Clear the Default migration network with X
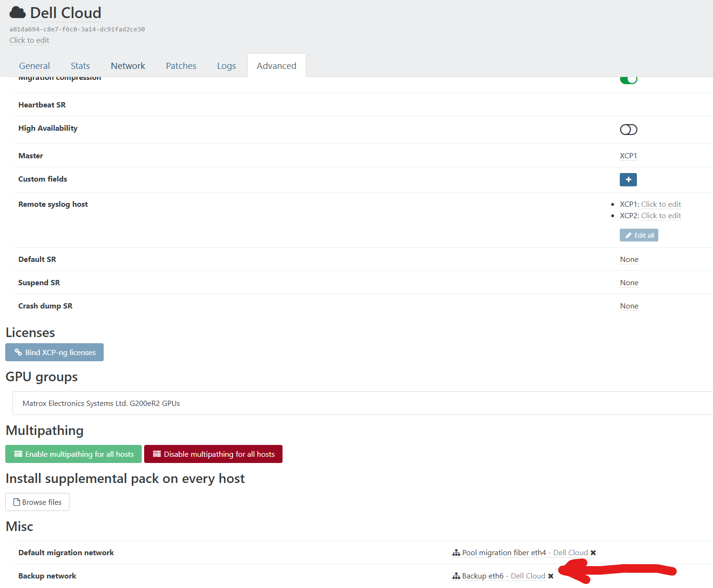Screen dimensions: 713x588 tap(593, 553)
